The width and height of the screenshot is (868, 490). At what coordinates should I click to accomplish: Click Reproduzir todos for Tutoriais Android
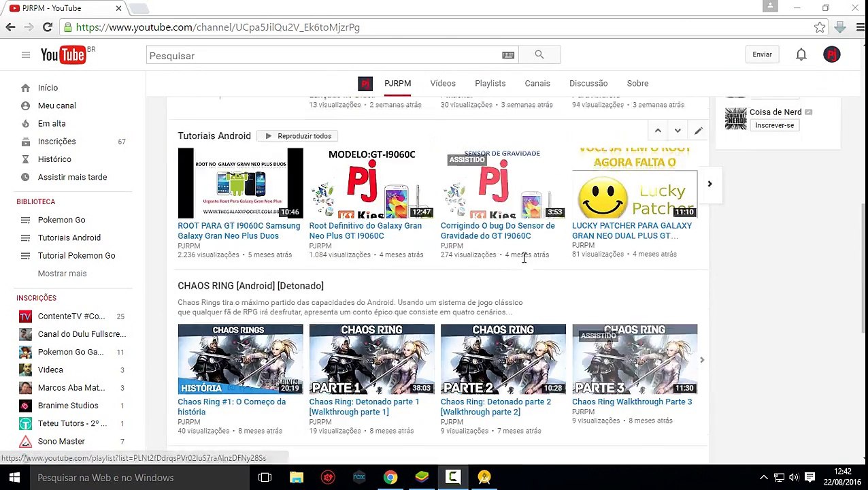[298, 136]
